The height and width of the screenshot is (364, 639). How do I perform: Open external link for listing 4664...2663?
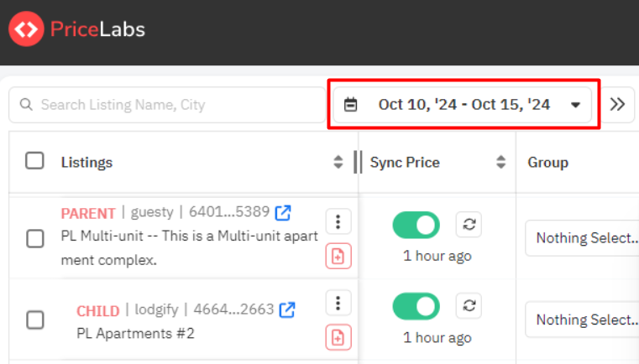point(287,309)
